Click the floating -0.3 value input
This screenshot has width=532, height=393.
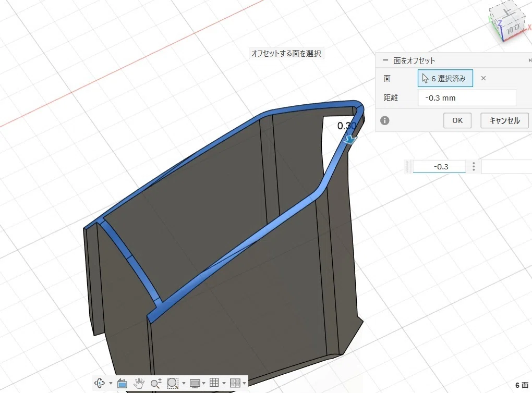439,166
